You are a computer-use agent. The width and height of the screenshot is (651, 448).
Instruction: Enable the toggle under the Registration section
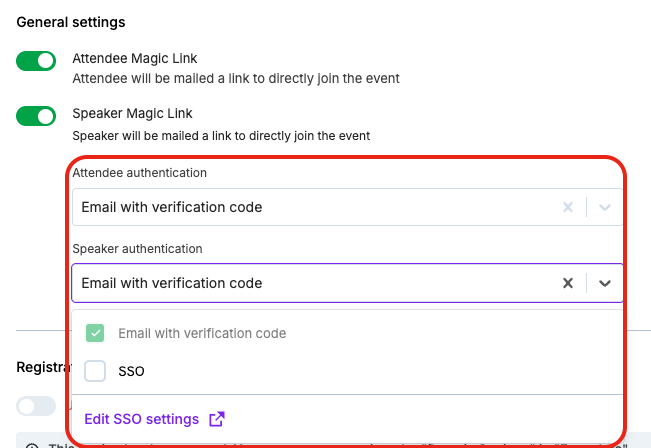36,405
